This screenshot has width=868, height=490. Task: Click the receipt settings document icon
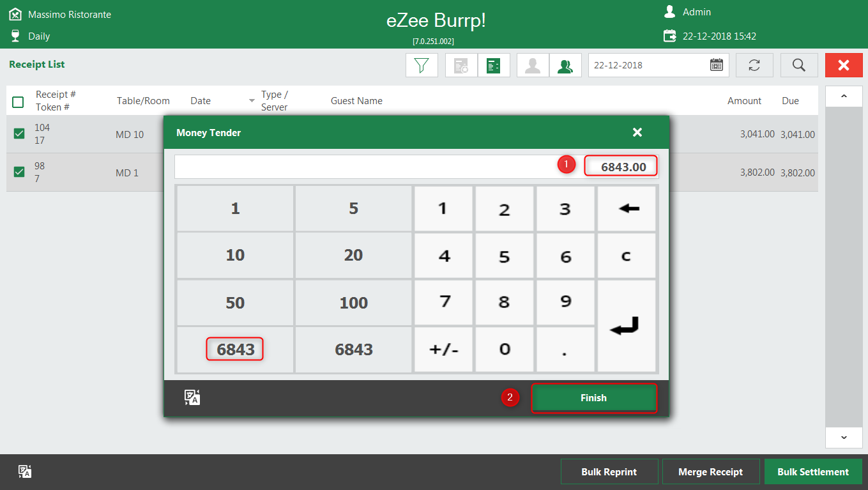coord(461,65)
